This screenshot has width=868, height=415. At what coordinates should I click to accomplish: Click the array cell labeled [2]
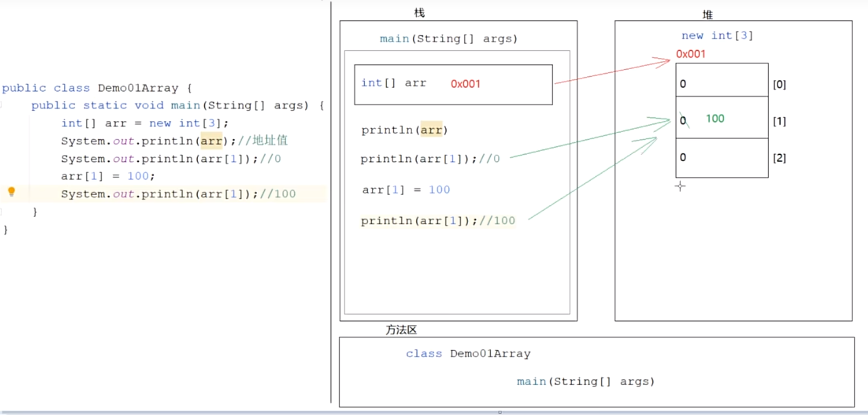[722, 158]
